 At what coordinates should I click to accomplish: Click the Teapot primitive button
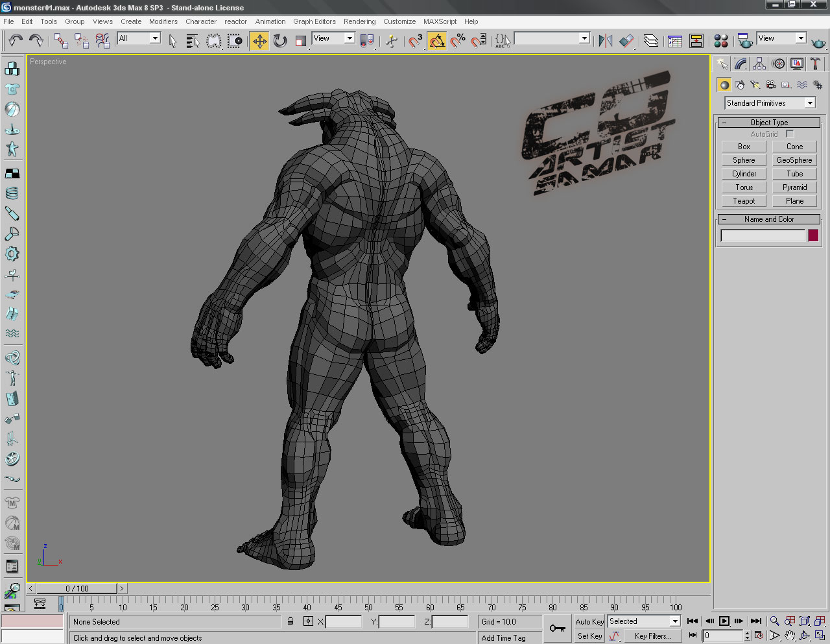pyautogui.click(x=743, y=200)
